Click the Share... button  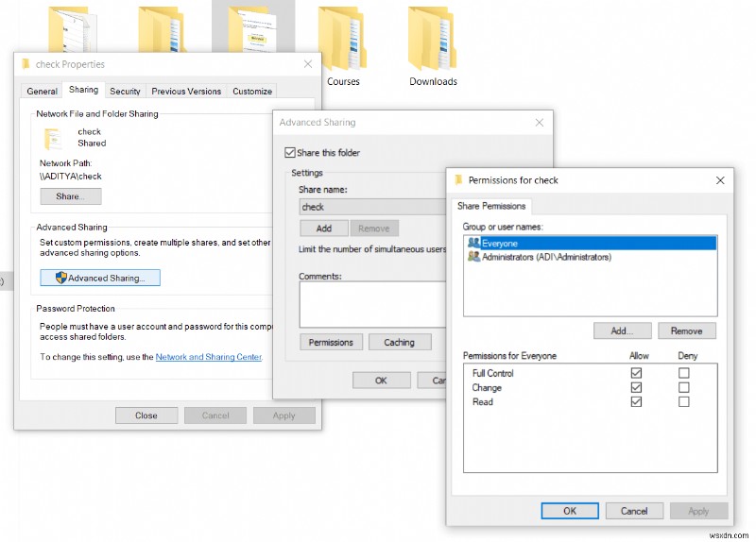(x=70, y=196)
